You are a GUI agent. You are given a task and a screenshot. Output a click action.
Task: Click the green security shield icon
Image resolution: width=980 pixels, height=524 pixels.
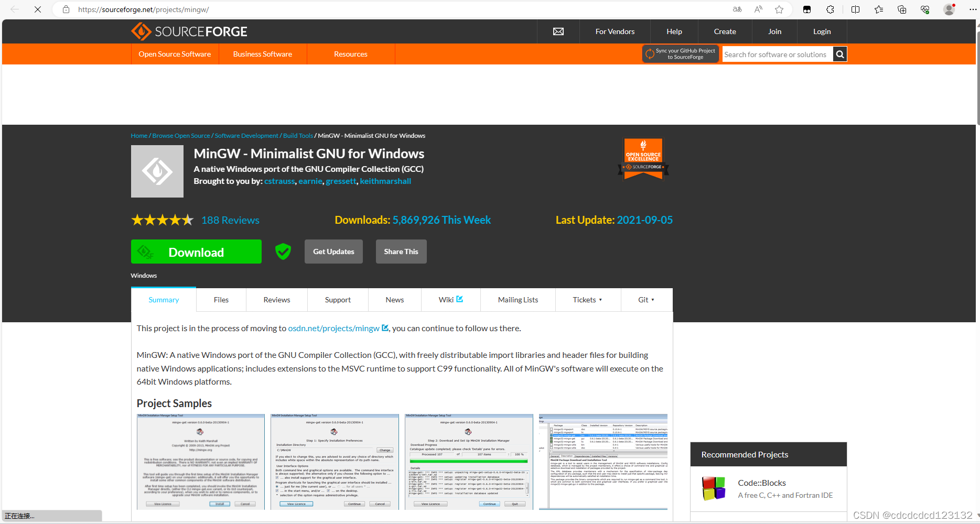coord(283,252)
